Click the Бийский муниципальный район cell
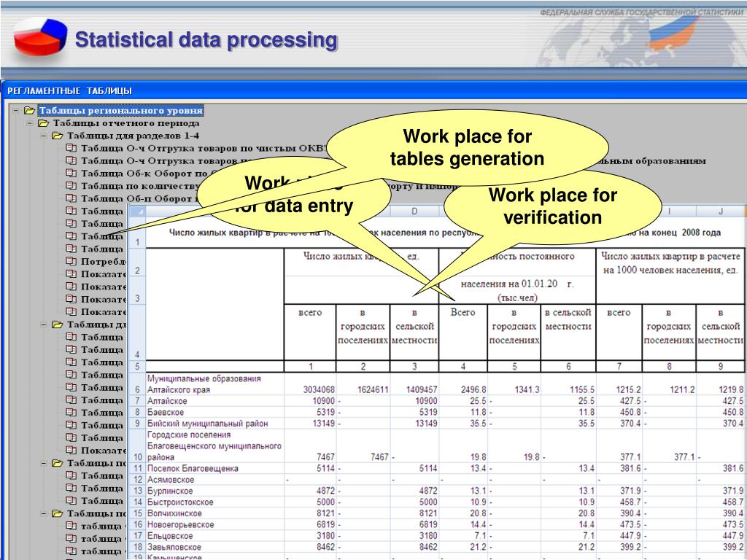This screenshot has width=747, height=560. click(x=207, y=423)
